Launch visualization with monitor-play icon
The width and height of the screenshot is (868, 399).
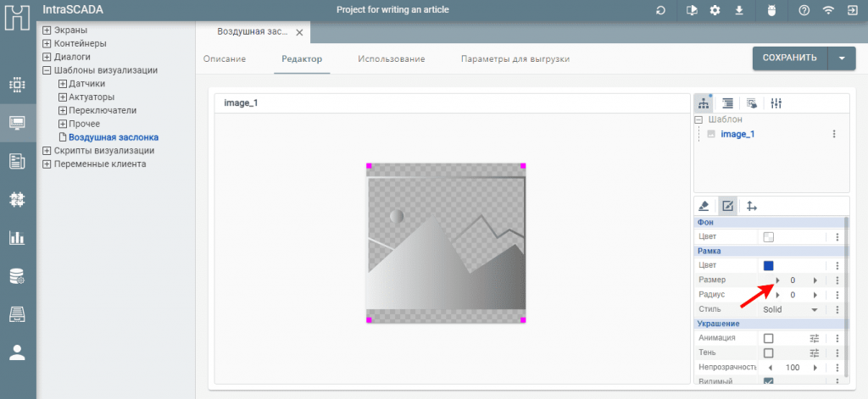coord(692,10)
